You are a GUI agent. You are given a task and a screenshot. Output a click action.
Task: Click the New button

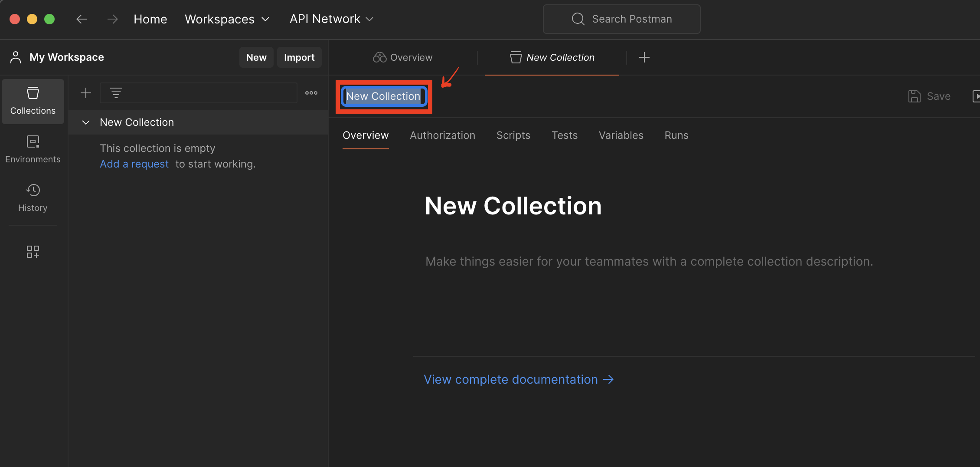point(256,57)
